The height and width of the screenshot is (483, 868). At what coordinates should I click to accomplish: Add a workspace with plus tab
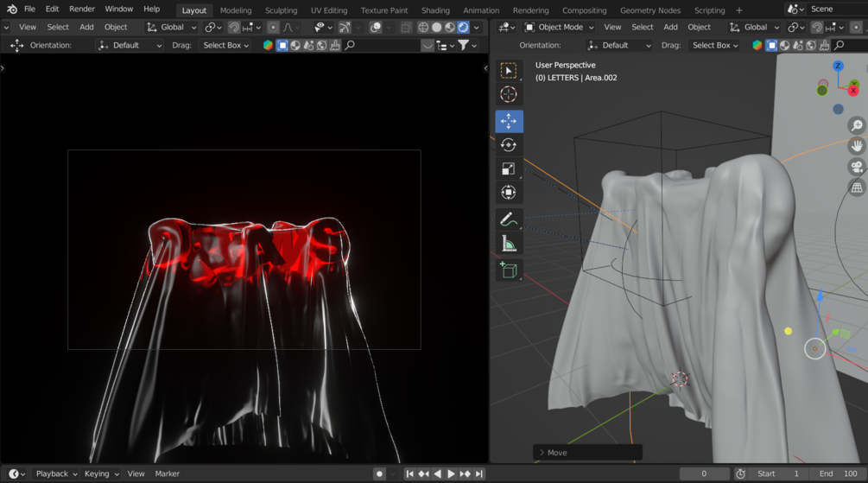739,10
